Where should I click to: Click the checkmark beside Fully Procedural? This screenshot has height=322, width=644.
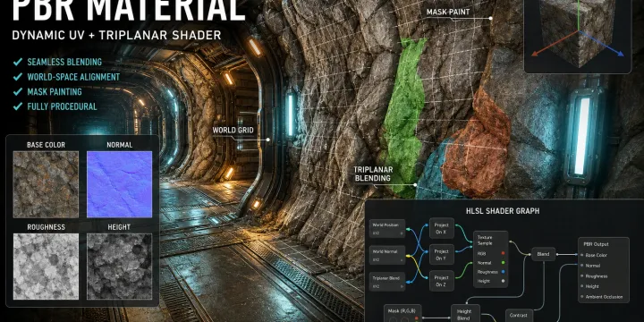click(x=18, y=106)
